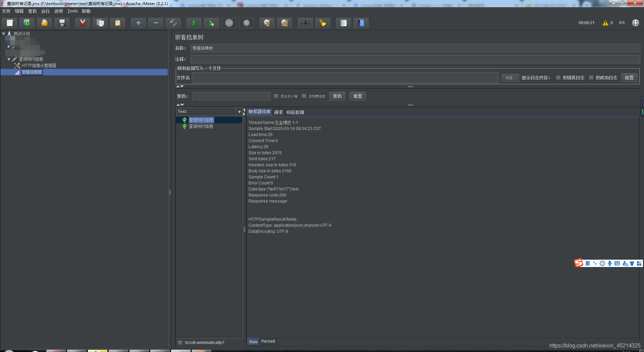Switch to the 请求 tab

coord(278,112)
